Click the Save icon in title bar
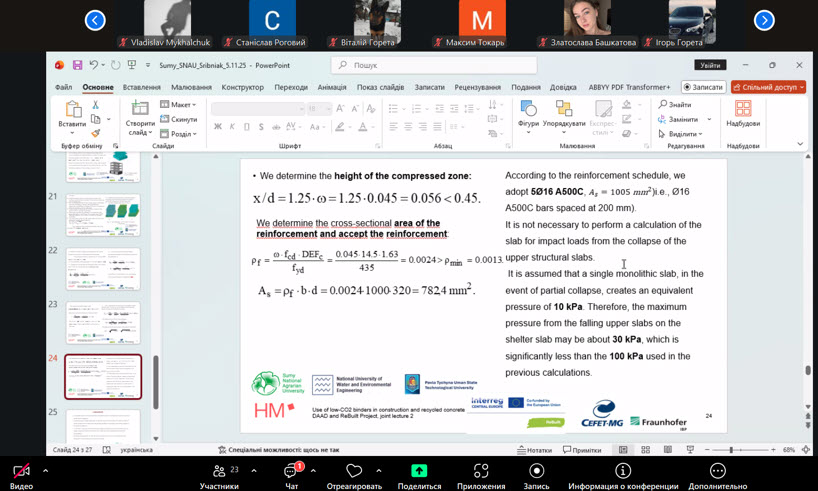818x491 pixels. click(x=77, y=65)
